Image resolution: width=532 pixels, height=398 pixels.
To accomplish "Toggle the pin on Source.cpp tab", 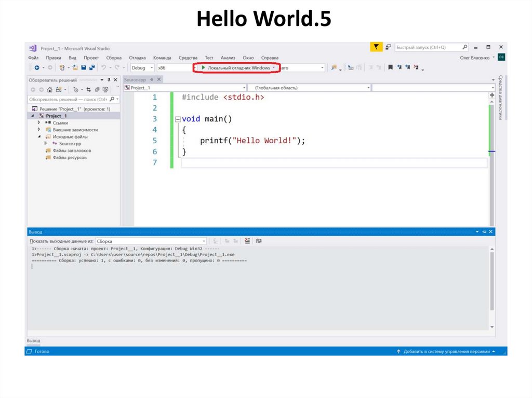I will pyautogui.click(x=151, y=79).
